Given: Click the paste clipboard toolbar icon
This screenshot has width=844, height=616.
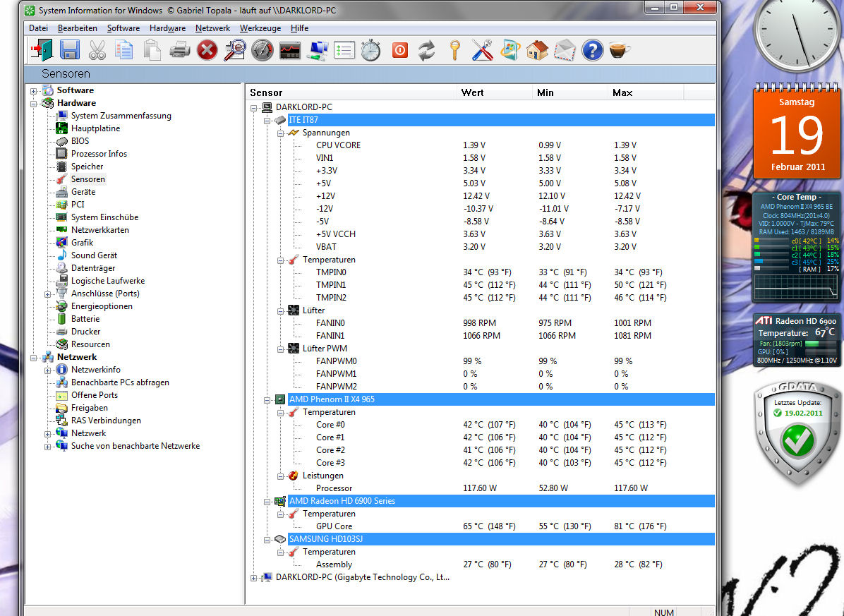Looking at the screenshot, I should [x=152, y=50].
